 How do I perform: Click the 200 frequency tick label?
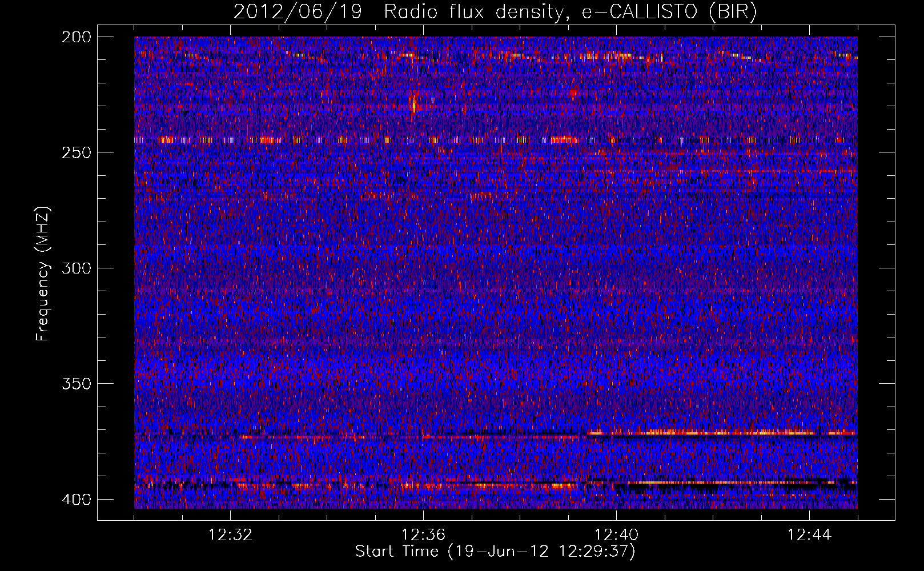[x=76, y=37]
